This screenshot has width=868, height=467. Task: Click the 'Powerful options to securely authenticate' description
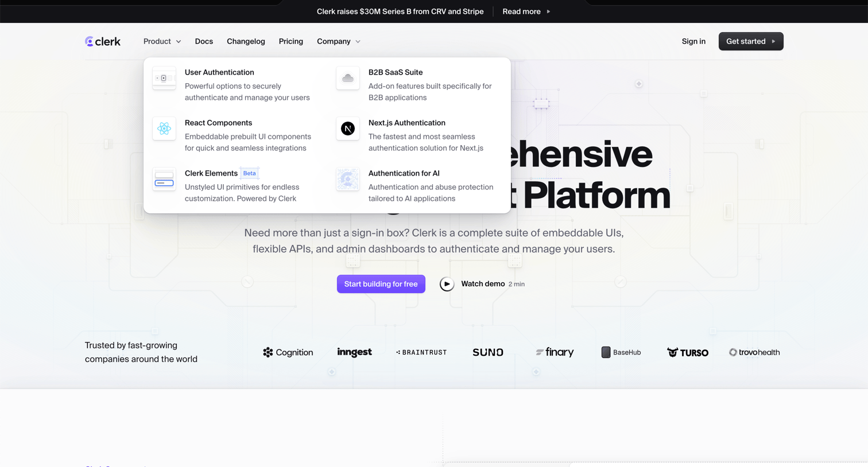[247, 92]
